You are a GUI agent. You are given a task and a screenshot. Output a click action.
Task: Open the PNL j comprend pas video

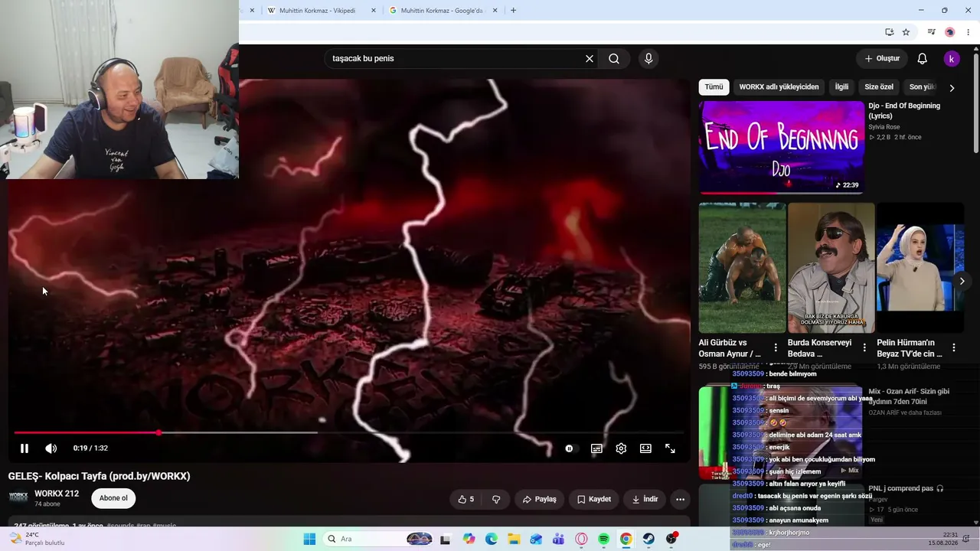click(x=906, y=488)
